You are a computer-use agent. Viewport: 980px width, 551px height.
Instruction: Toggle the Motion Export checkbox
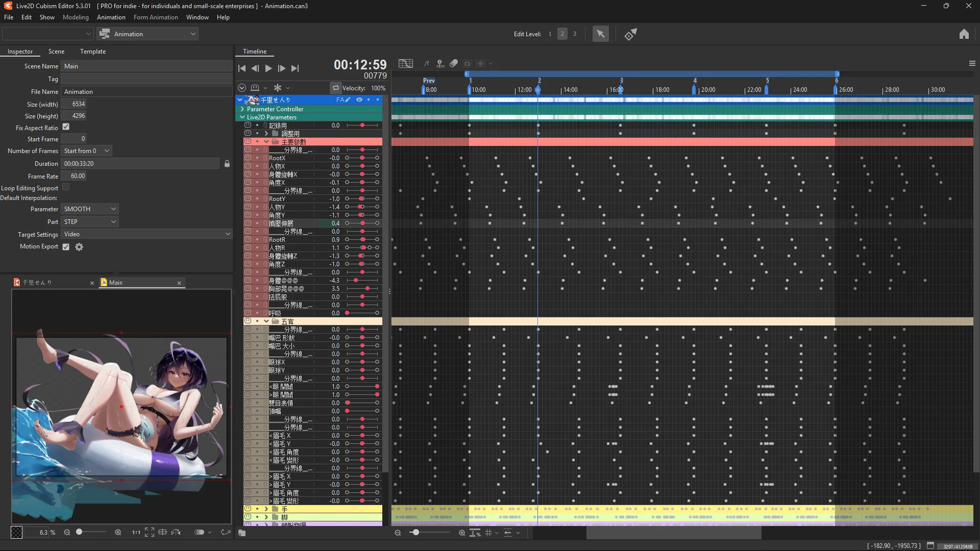[x=66, y=247]
